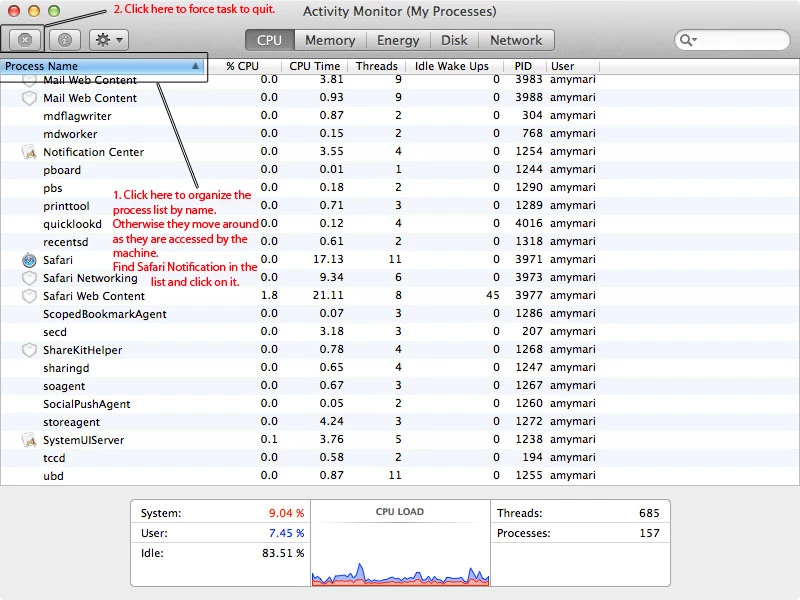Select the pbs process
This screenshot has height=600, width=800.
click(400, 188)
